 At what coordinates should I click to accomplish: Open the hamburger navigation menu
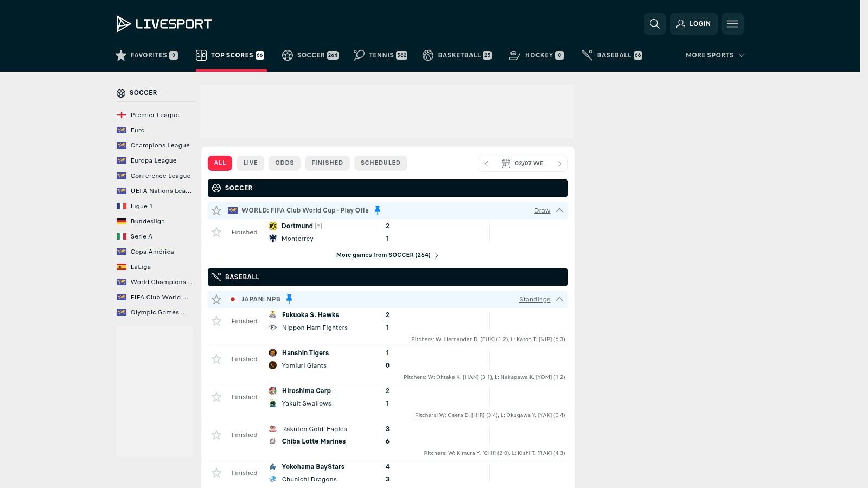(733, 24)
